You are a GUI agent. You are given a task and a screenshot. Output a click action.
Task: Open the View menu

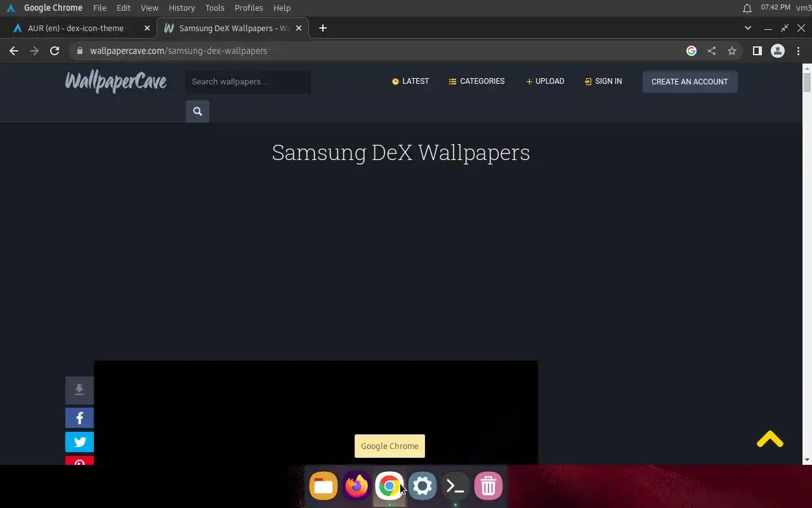150,8
